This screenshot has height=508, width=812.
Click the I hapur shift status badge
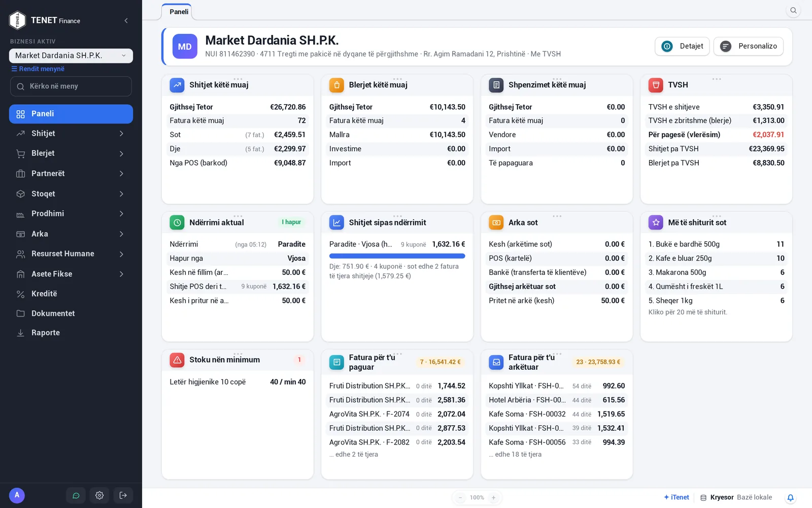pyautogui.click(x=291, y=222)
